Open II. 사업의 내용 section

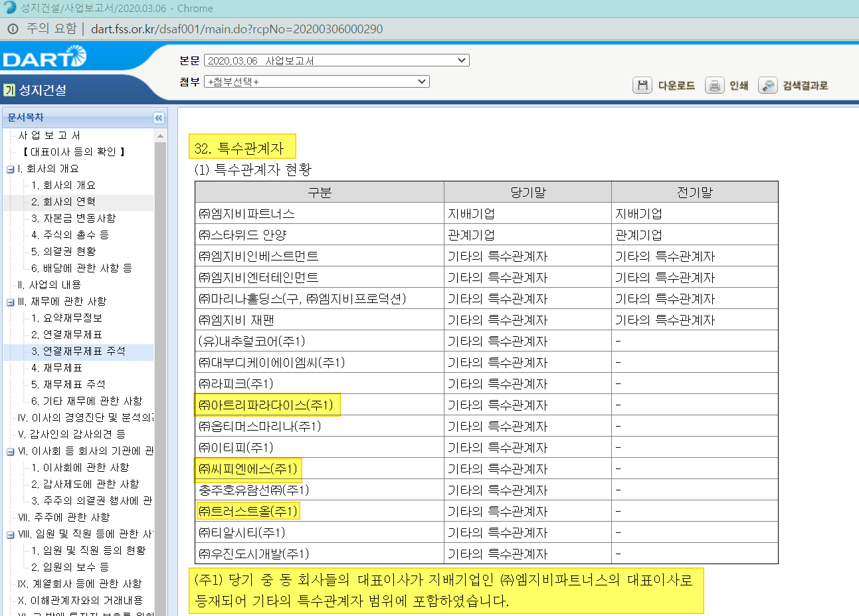point(50,285)
